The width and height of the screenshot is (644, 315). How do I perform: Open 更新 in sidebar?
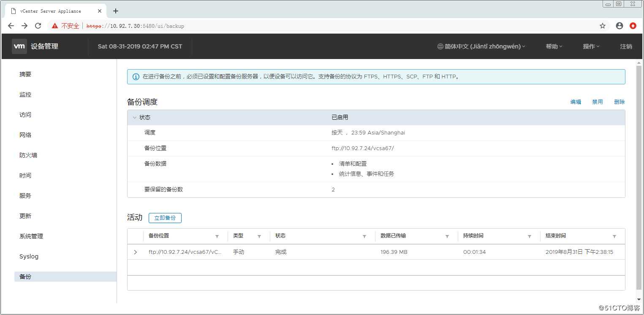click(x=25, y=216)
